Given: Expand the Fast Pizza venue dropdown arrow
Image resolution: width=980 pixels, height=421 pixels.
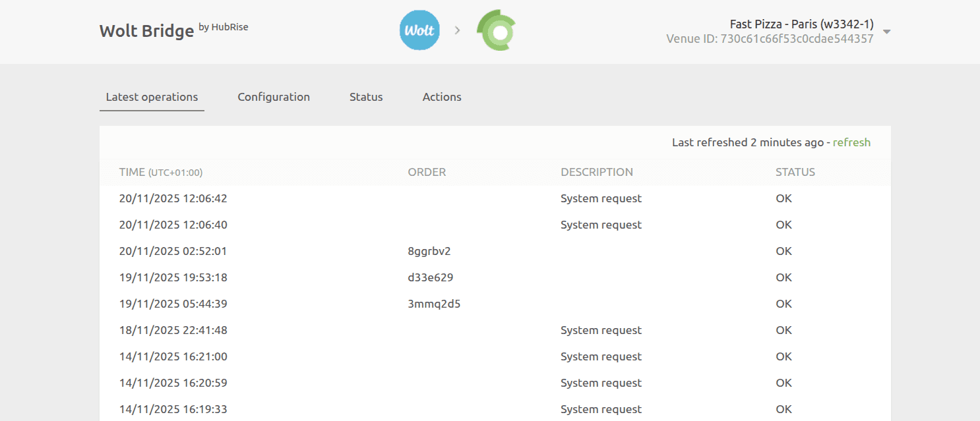Looking at the screenshot, I should [887, 32].
